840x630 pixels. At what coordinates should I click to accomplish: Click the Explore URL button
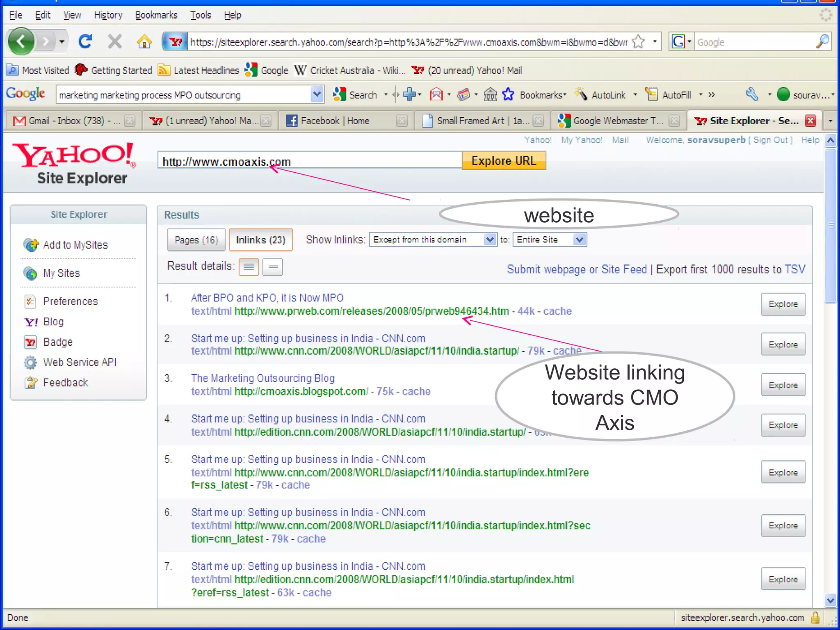click(504, 160)
